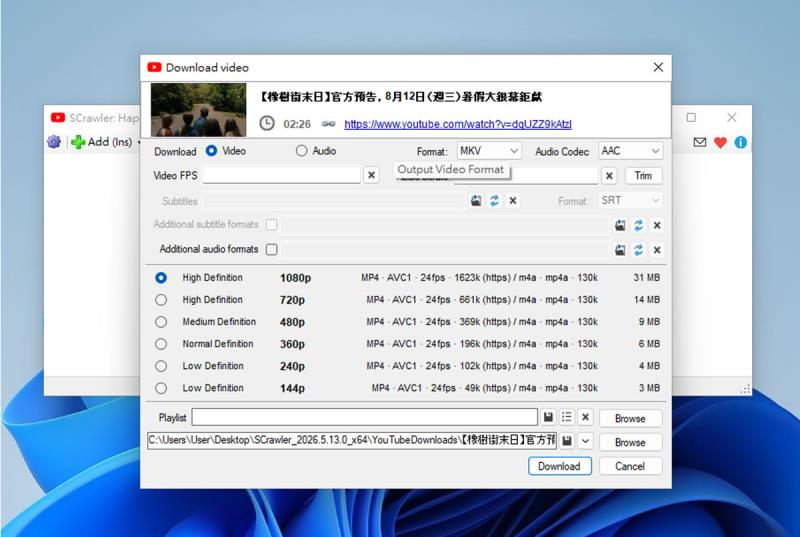Click the output file path field
800x537 pixels.
tap(352, 440)
